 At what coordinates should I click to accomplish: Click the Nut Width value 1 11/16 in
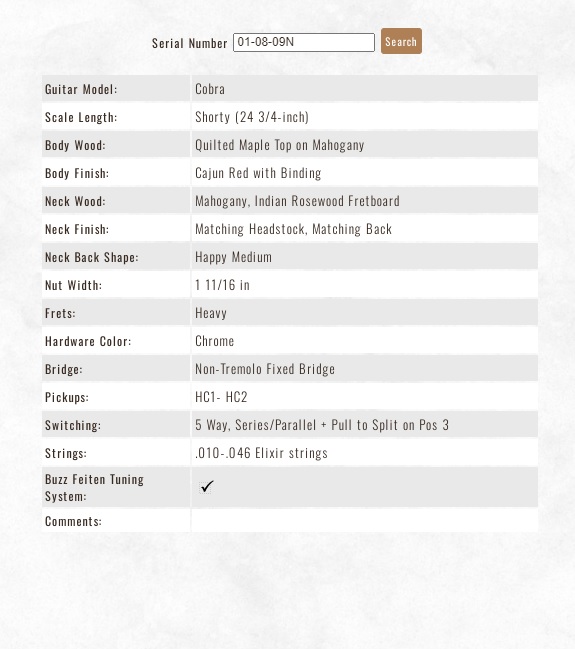[x=222, y=285]
